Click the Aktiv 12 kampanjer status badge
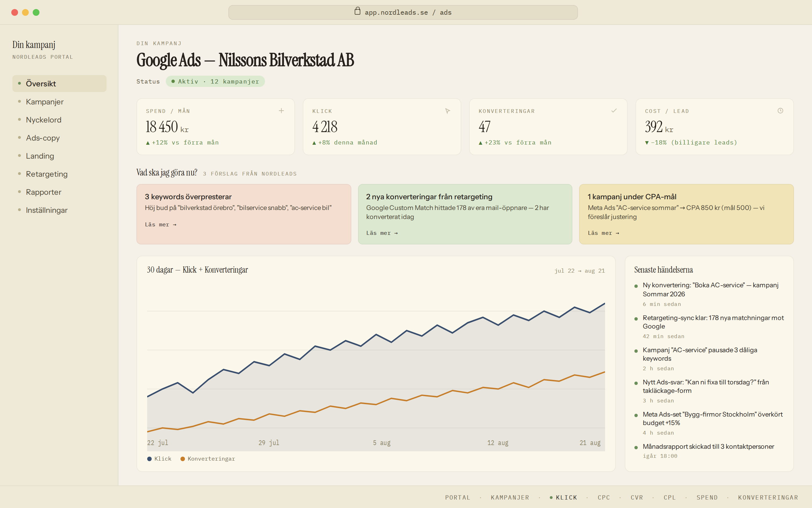Image resolution: width=812 pixels, height=508 pixels. click(215, 81)
